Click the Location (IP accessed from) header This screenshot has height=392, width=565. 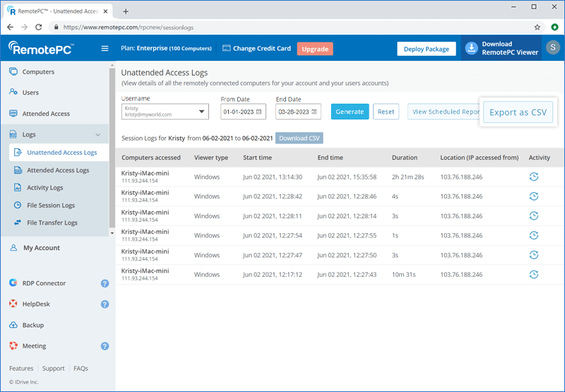coord(480,158)
